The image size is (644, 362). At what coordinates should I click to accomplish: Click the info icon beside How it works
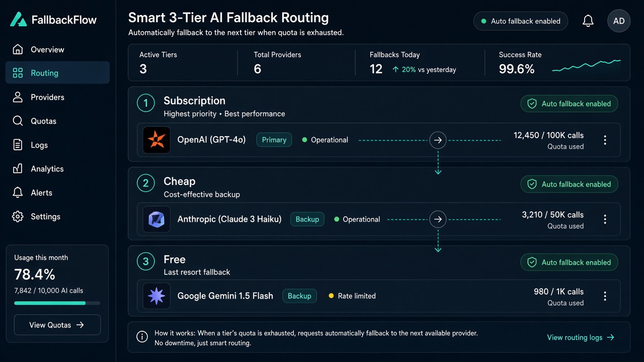coord(142,337)
